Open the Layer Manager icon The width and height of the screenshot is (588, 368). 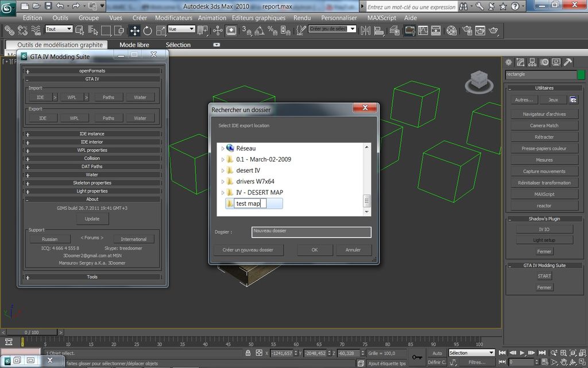coord(394,30)
